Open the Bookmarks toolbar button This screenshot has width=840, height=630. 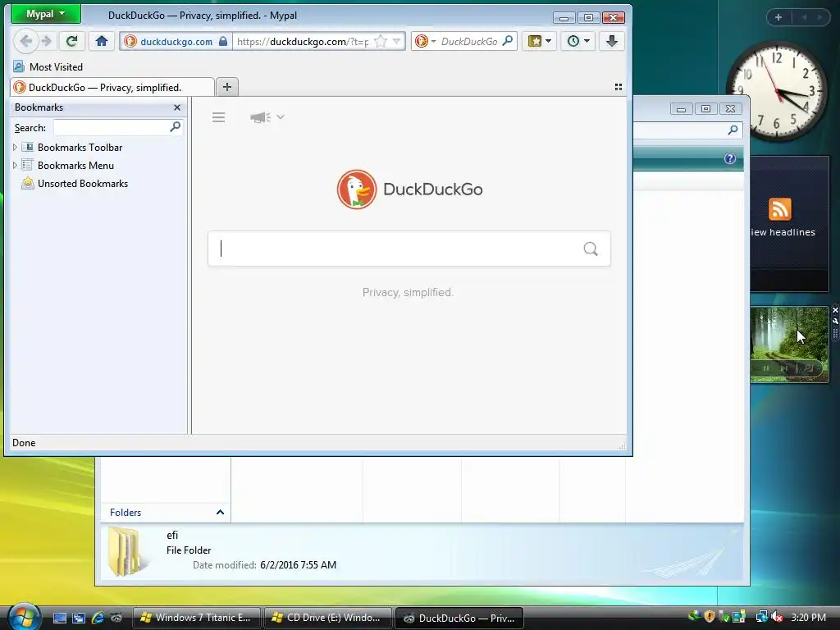point(535,41)
